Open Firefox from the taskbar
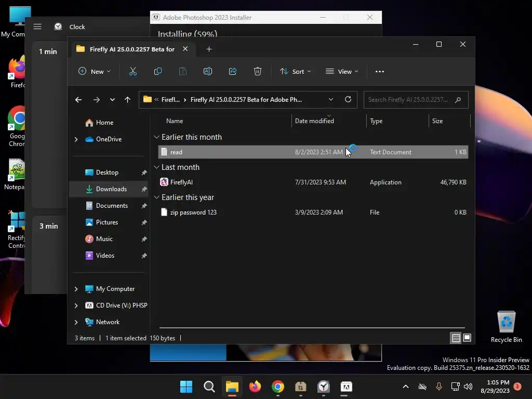Viewport: 532px width, 399px height. point(255,387)
